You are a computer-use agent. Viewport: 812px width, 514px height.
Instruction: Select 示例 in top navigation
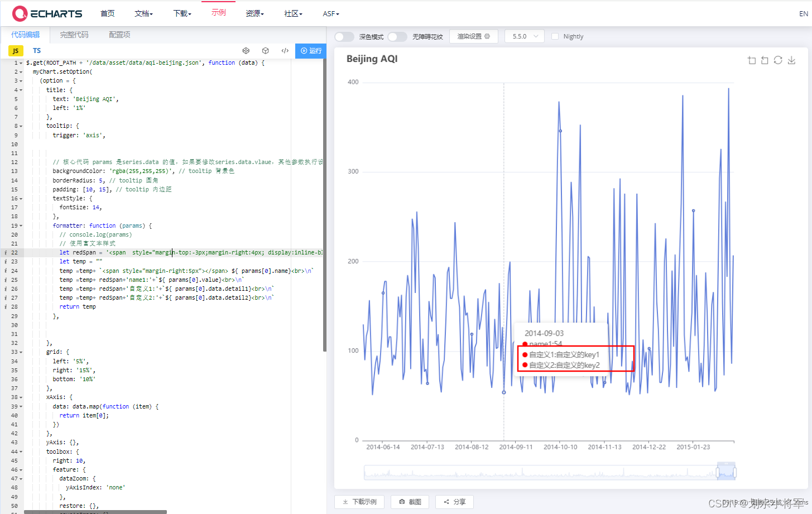[219, 13]
